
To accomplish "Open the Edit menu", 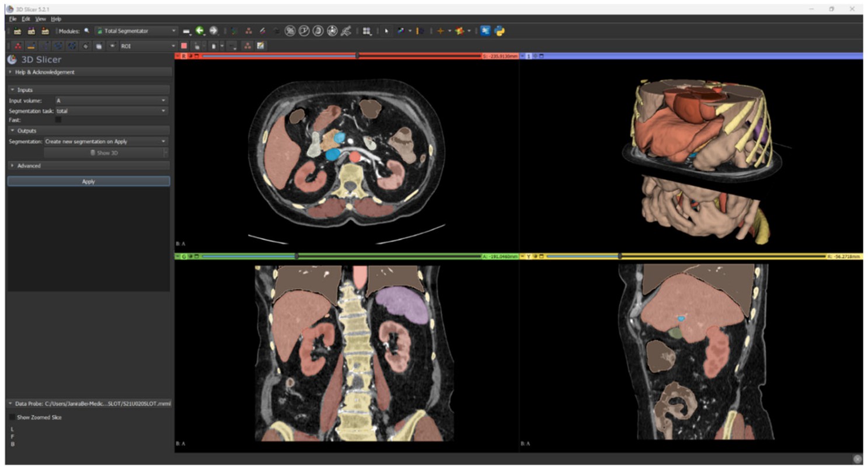I will tap(26, 19).
